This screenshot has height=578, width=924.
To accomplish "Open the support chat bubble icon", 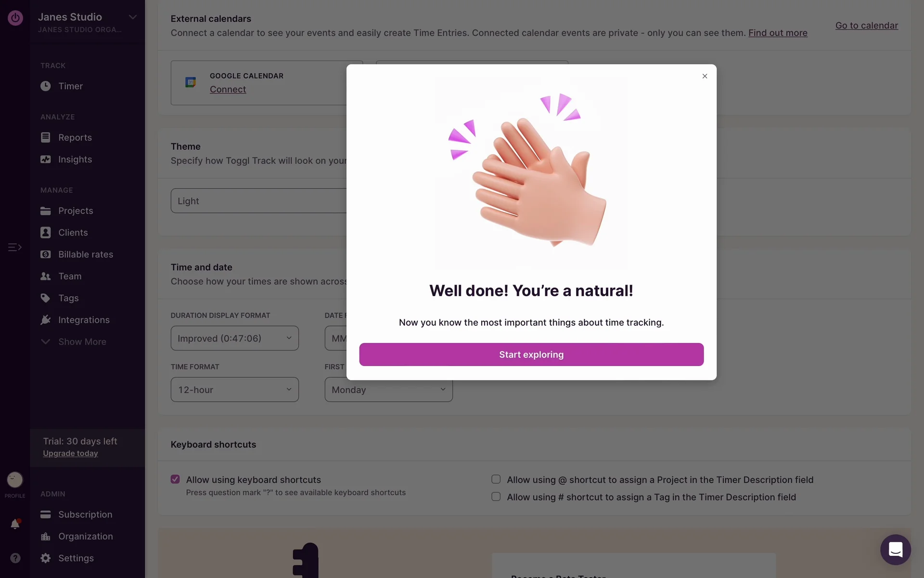I will [x=895, y=550].
